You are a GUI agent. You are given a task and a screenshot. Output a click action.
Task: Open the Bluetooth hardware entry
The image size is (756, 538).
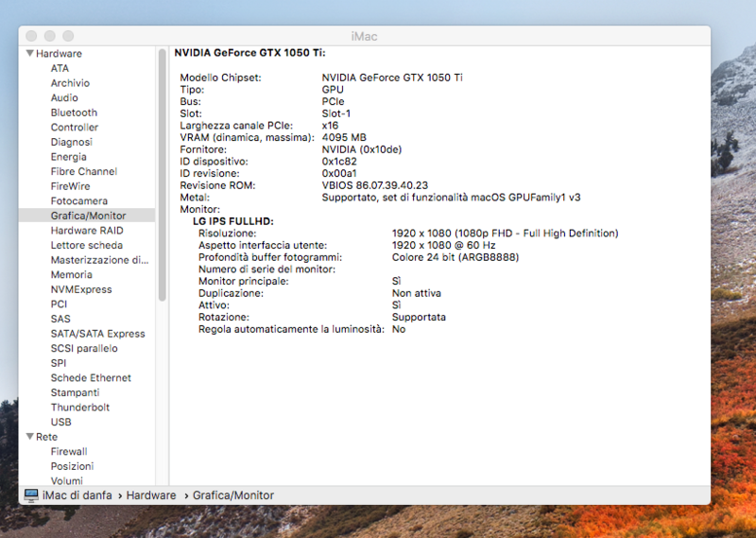pyautogui.click(x=74, y=113)
